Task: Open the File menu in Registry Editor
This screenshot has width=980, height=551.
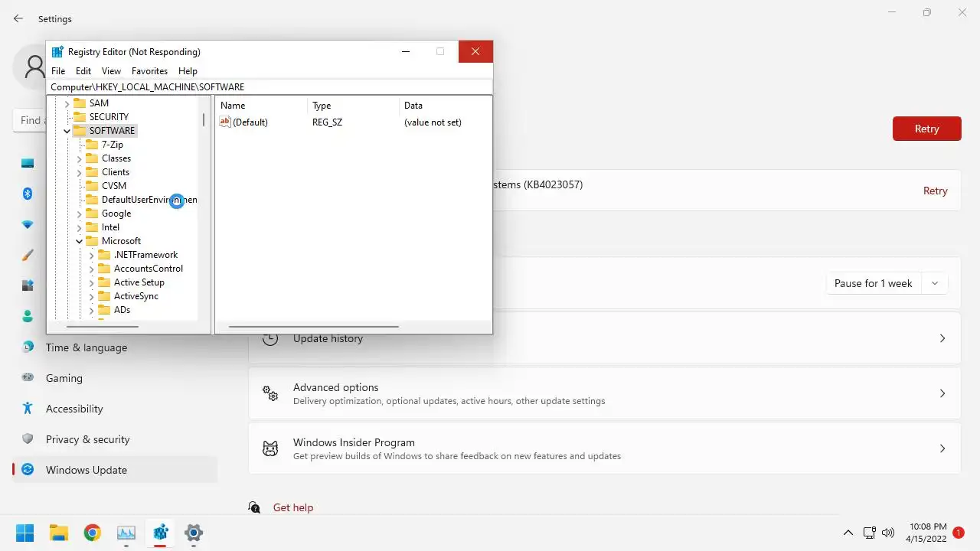Action: point(58,70)
